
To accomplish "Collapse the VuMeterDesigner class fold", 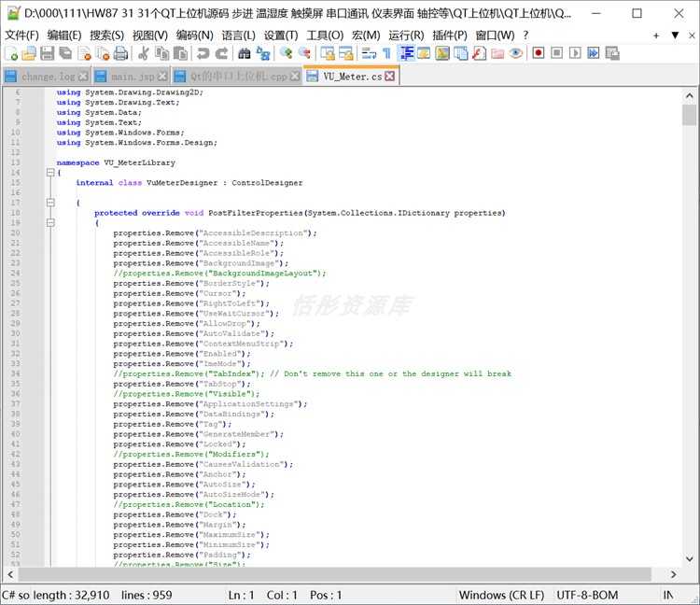I will point(50,203).
